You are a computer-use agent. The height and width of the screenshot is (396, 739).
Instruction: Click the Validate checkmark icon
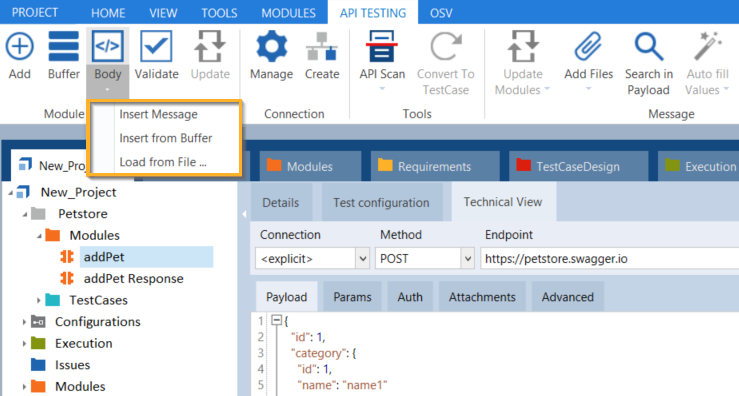(156, 46)
